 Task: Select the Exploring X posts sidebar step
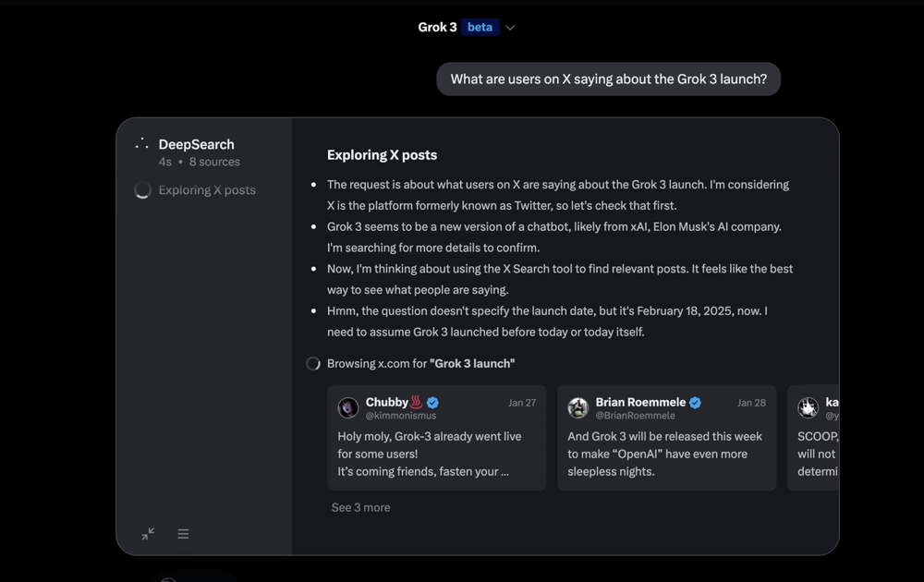[x=207, y=190]
